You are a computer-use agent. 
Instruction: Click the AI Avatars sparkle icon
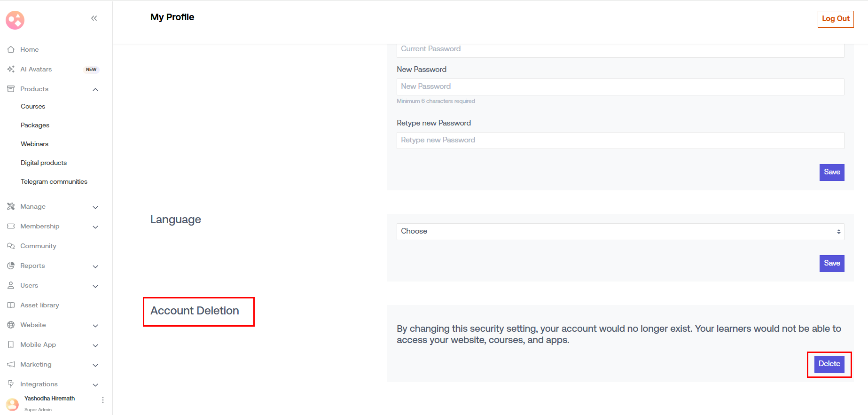tap(11, 69)
